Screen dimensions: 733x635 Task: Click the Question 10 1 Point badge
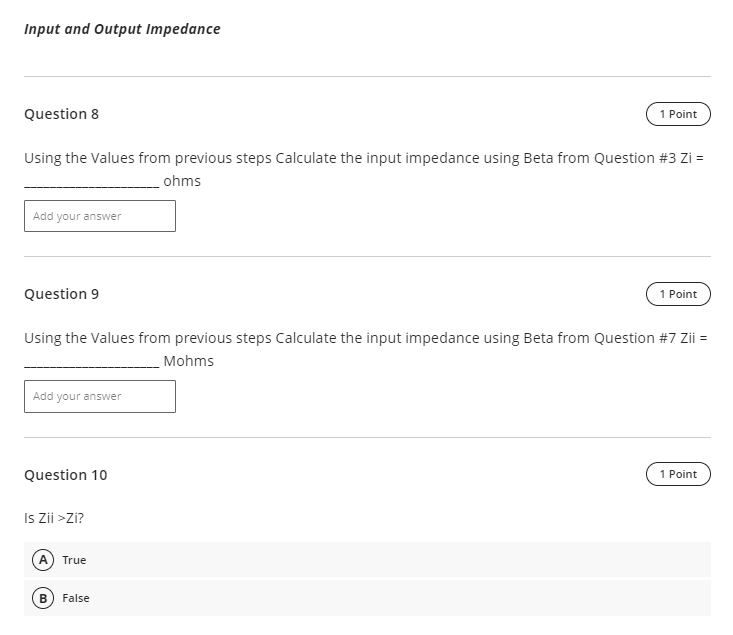(678, 474)
